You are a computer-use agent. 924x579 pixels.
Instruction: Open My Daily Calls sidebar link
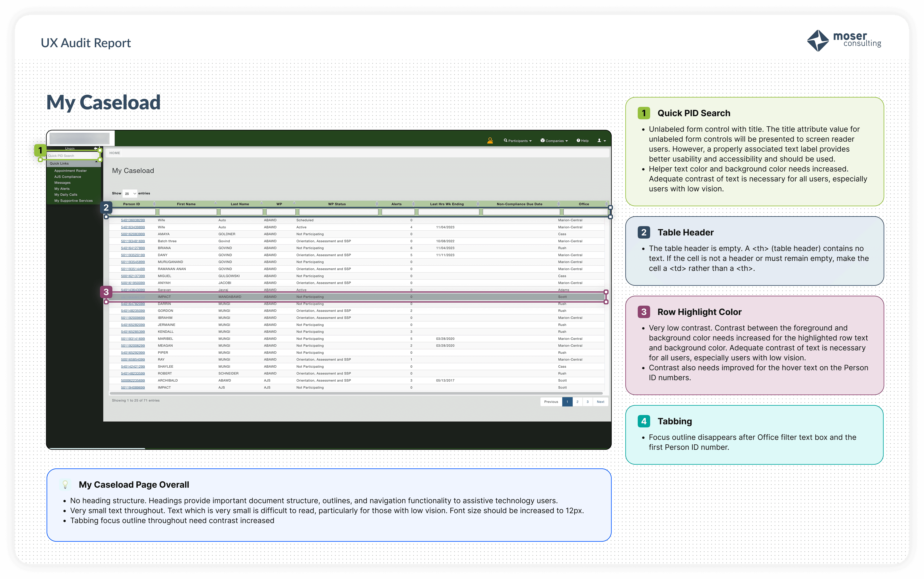coord(66,194)
